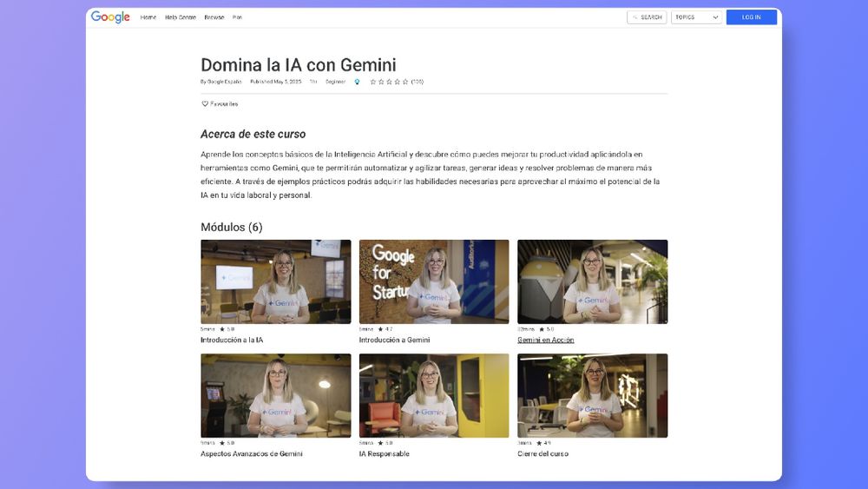Viewport: 868px width, 489px height.
Task: Click the heart icon for Favourites
Action: click(x=204, y=103)
